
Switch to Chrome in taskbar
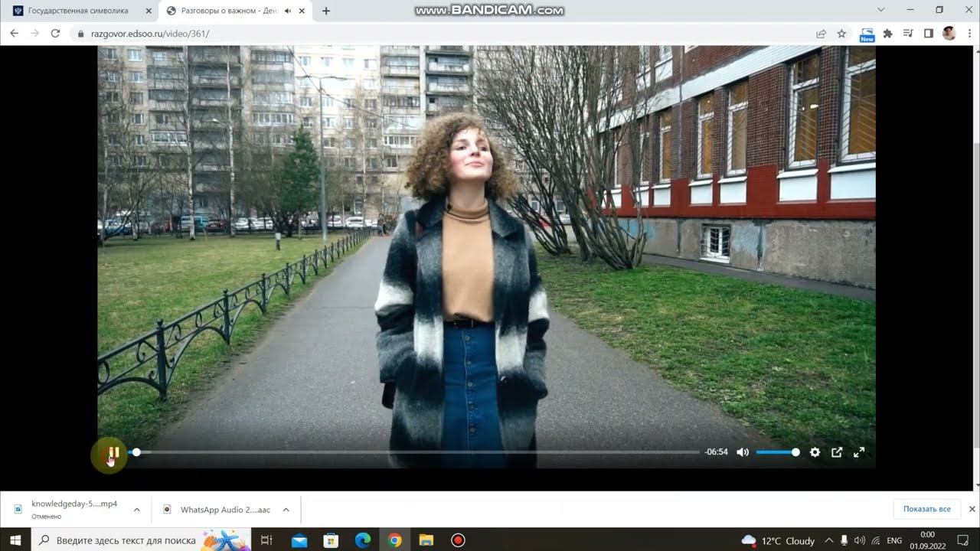(394, 540)
